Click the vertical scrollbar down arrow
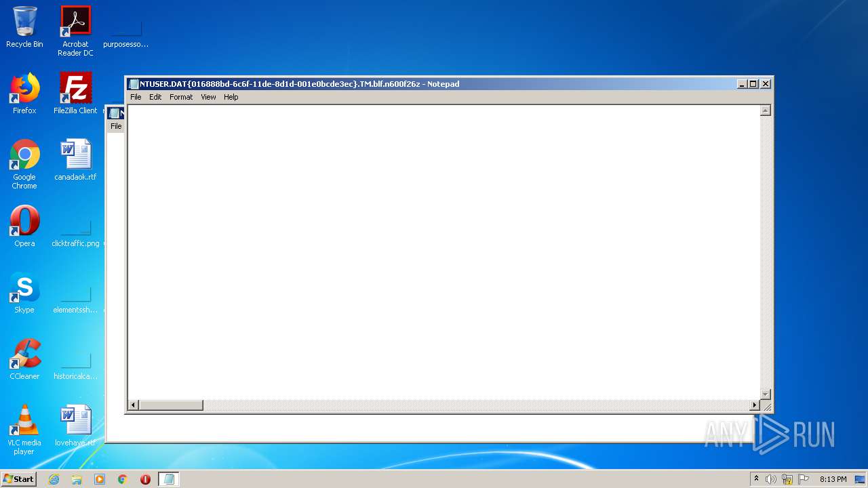This screenshot has height=488, width=868. 766,394
